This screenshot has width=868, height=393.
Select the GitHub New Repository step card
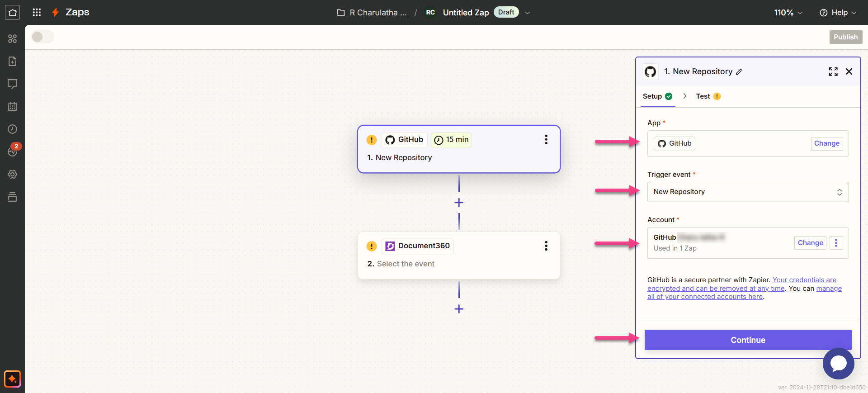pyautogui.click(x=459, y=149)
